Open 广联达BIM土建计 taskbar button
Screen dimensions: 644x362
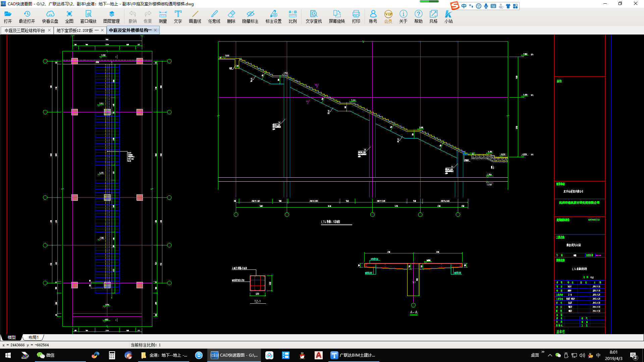point(353,355)
